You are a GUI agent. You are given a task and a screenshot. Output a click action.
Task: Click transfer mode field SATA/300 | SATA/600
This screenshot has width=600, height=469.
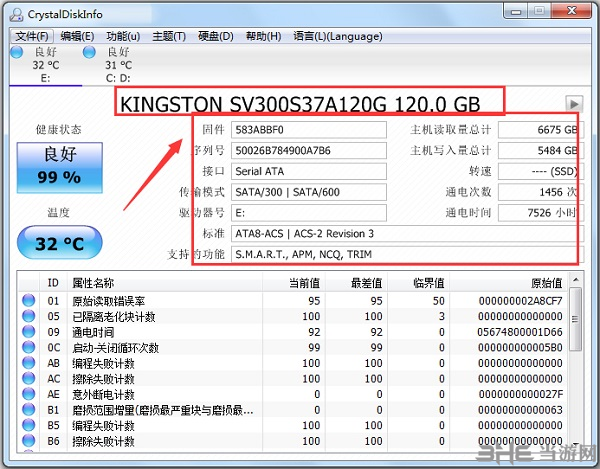(x=309, y=192)
